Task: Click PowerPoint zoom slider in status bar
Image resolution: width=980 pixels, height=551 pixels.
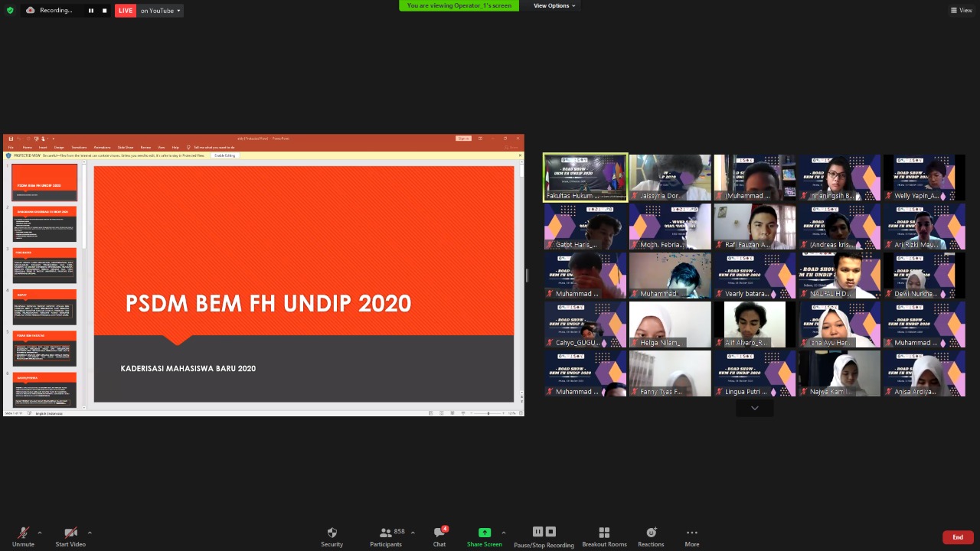Action: point(488,413)
